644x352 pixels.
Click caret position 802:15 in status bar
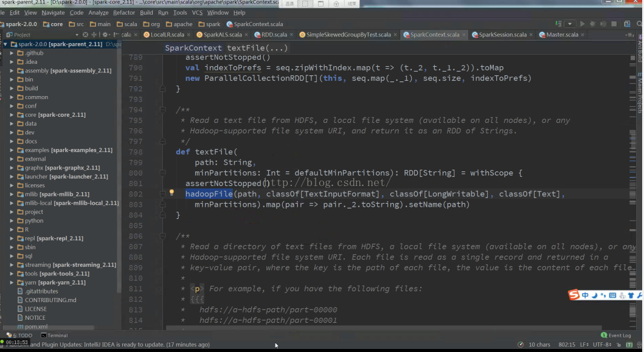566,345
